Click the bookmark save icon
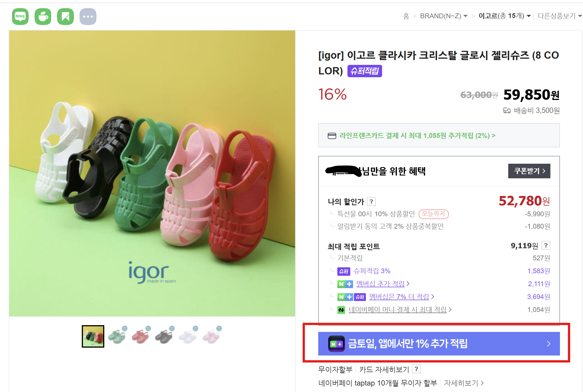Image resolution: width=583 pixels, height=392 pixels. click(65, 16)
